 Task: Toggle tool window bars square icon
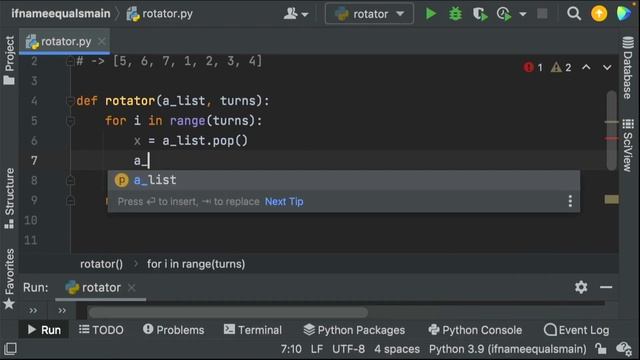click(10, 349)
